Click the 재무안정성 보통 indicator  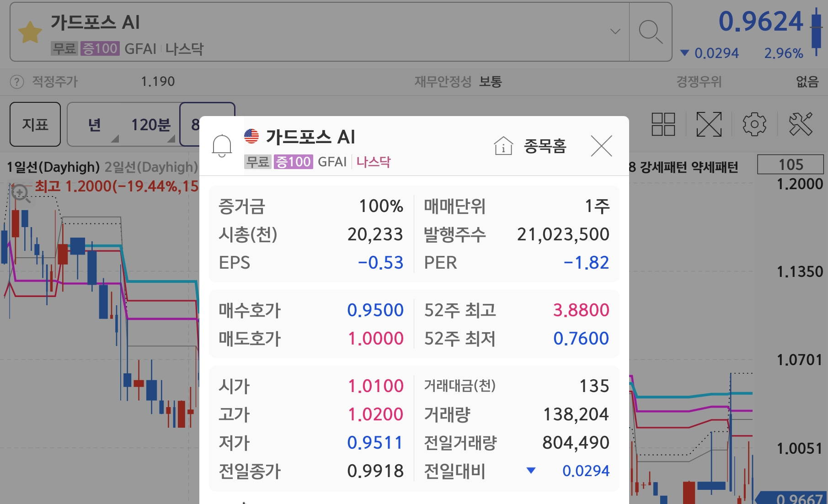(x=490, y=82)
